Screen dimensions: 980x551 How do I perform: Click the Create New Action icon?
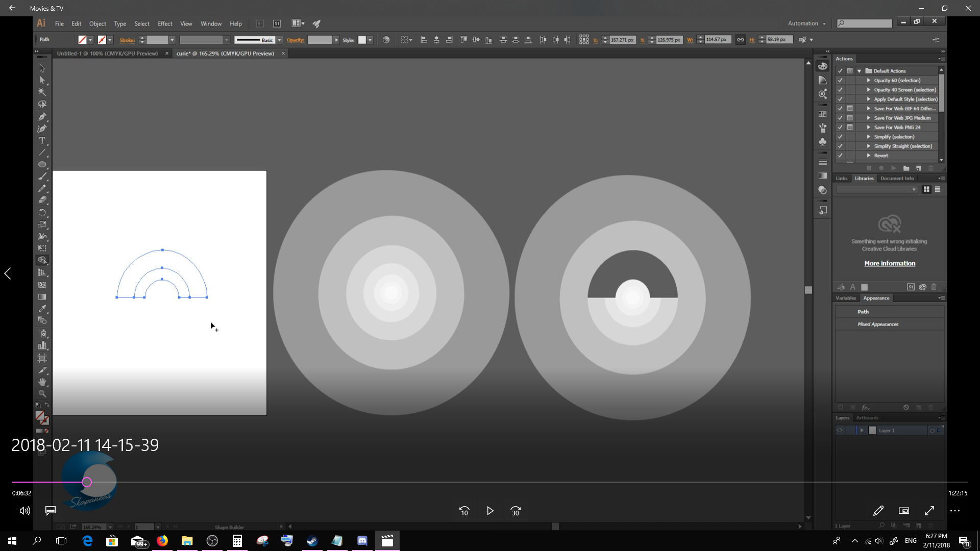point(918,168)
